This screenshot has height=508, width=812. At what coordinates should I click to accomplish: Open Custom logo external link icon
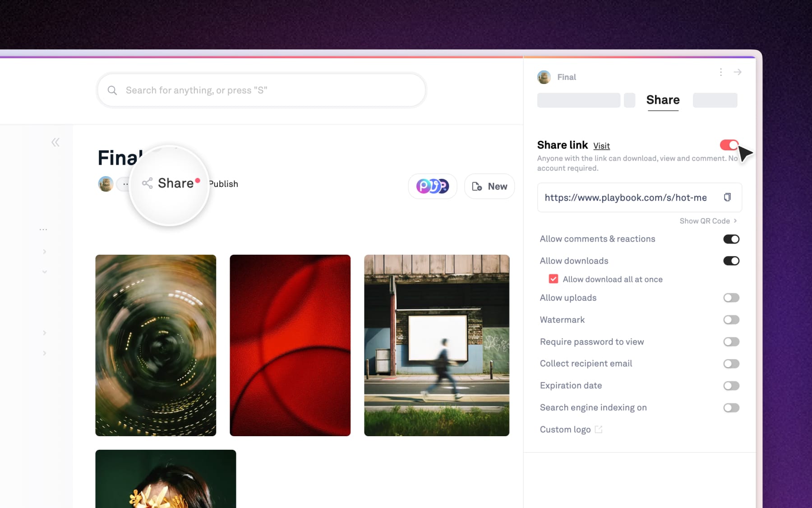(x=598, y=429)
